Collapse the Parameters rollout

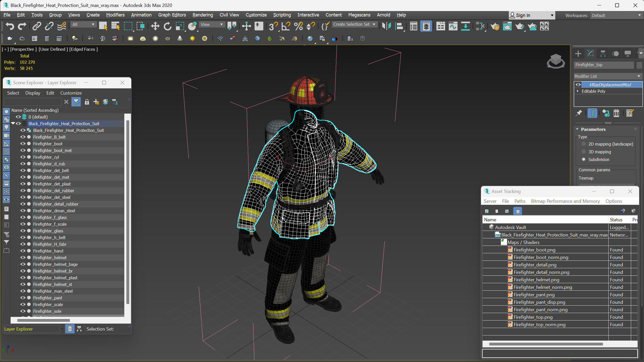tap(577, 129)
